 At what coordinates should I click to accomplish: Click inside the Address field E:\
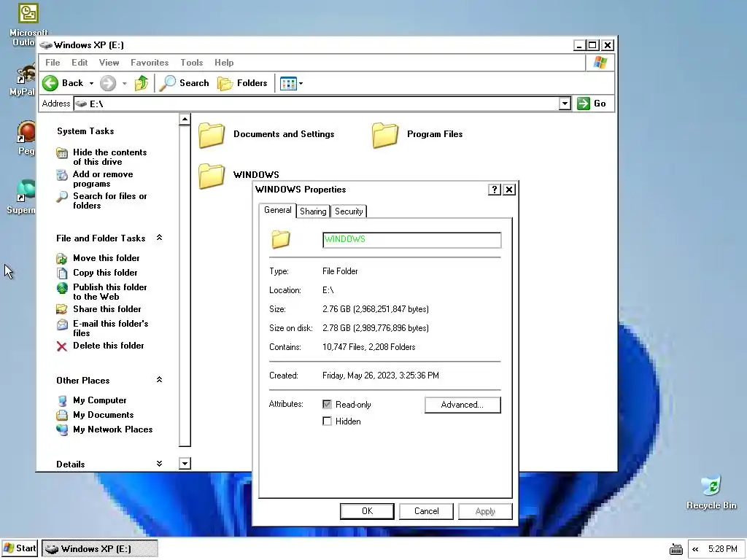(x=317, y=104)
